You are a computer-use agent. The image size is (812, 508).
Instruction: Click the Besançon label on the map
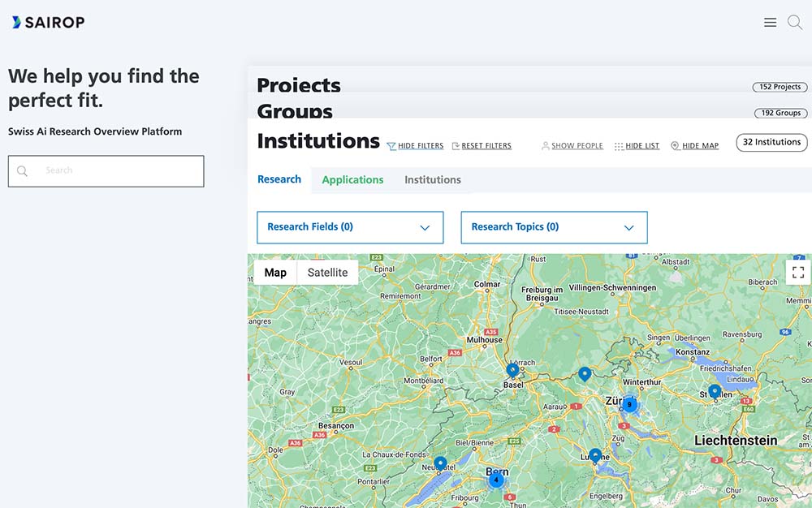click(336, 426)
